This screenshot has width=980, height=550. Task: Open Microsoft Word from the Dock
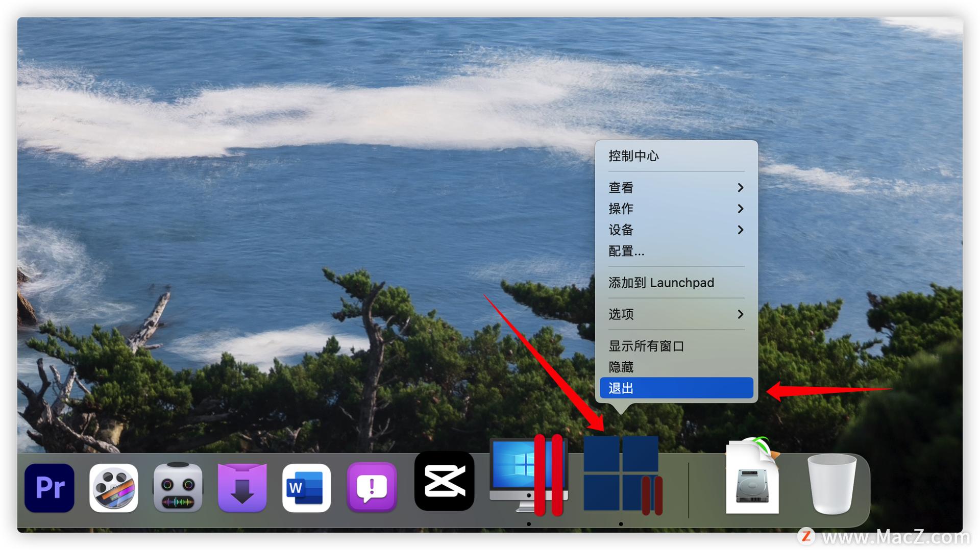pyautogui.click(x=306, y=488)
